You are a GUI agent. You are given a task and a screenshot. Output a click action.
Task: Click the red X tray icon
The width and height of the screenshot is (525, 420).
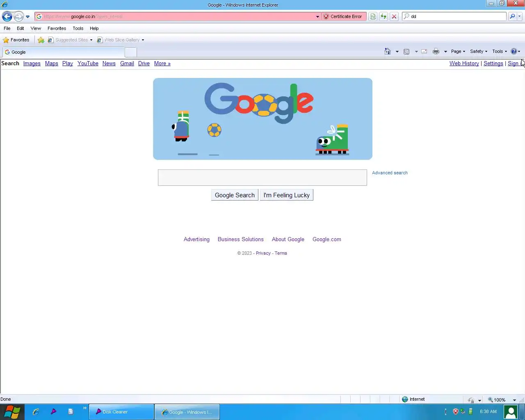455,411
